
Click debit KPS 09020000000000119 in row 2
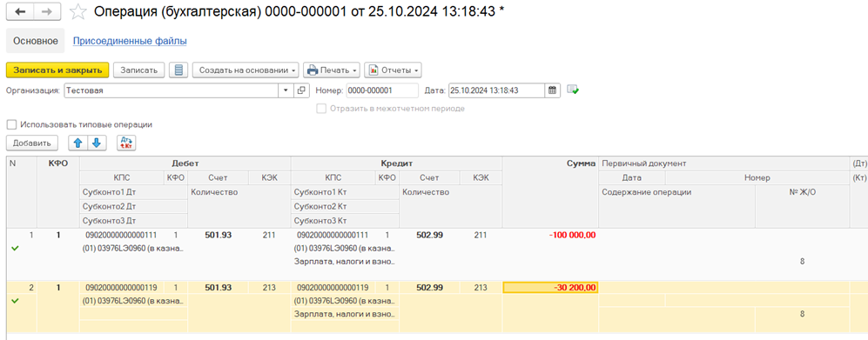coord(121,288)
